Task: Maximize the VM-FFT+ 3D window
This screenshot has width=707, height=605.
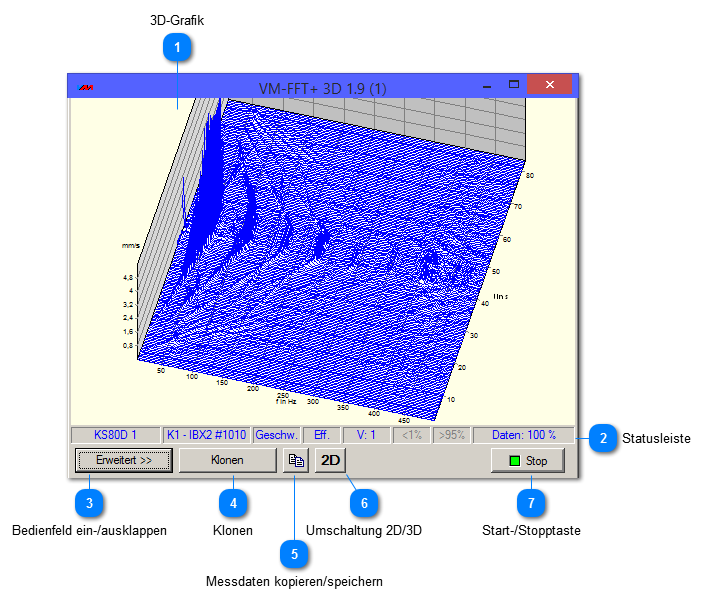Action: tap(514, 86)
